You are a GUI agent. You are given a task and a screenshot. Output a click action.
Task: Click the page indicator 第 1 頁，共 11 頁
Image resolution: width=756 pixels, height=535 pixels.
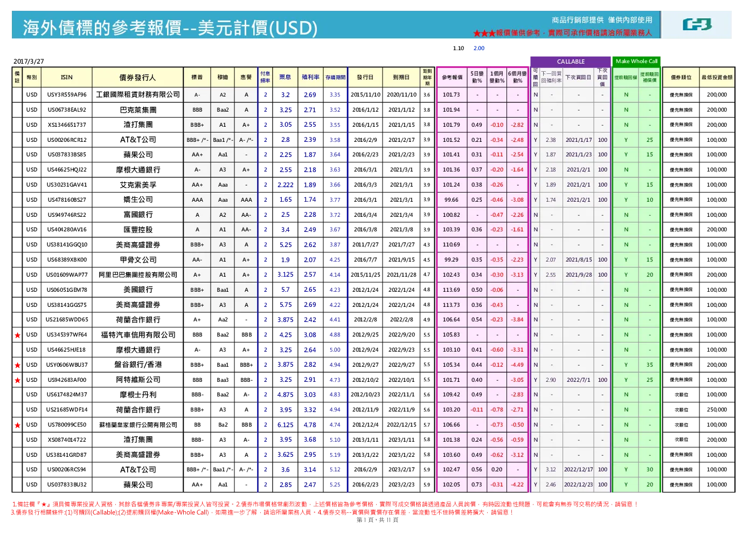click(378, 520)
